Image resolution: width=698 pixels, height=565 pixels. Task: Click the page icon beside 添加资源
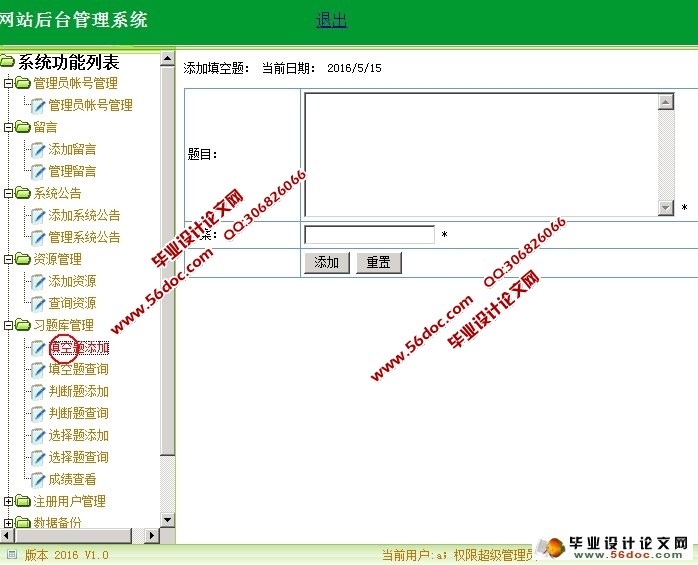38,281
